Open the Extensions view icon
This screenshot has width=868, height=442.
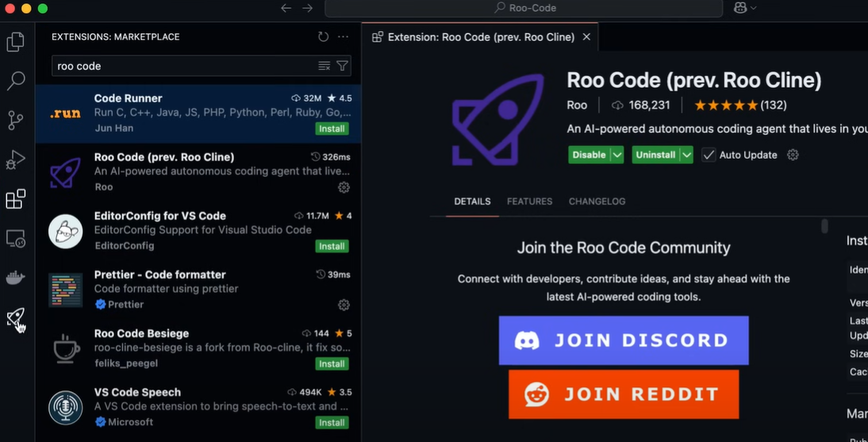(16, 199)
